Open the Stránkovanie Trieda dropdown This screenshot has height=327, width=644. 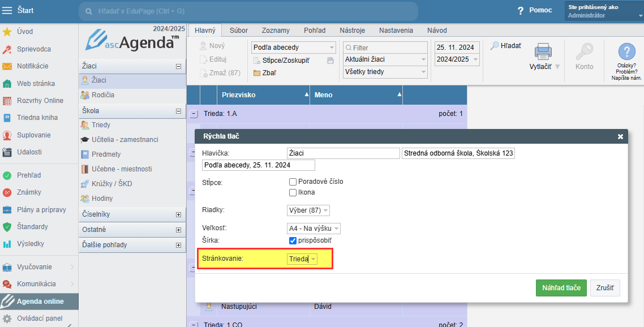tap(302, 259)
